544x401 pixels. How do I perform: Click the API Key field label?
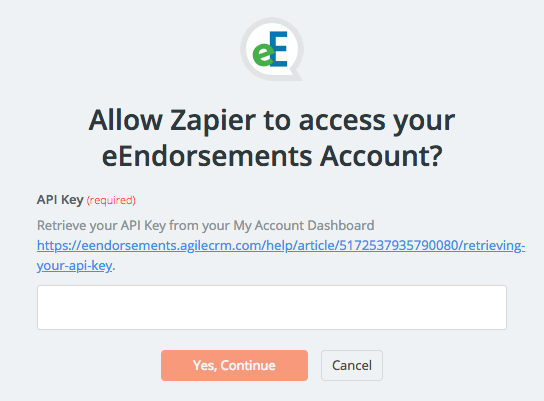(x=60, y=200)
